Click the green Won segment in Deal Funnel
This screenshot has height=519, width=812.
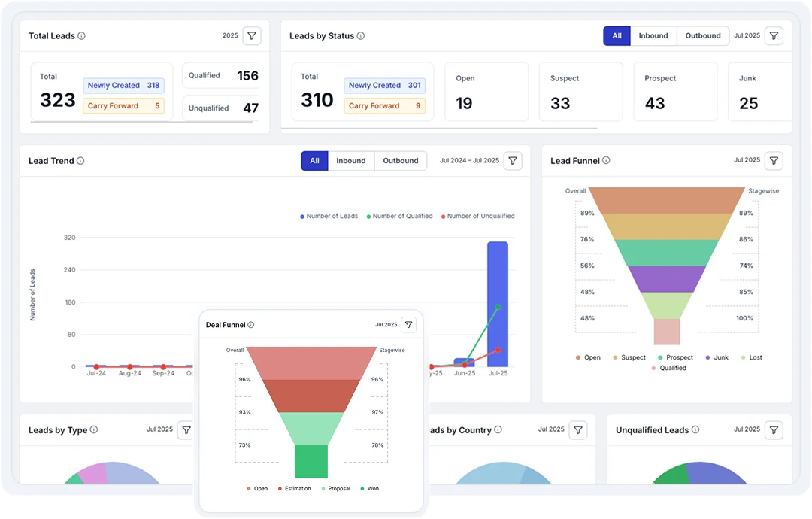(x=311, y=462)
